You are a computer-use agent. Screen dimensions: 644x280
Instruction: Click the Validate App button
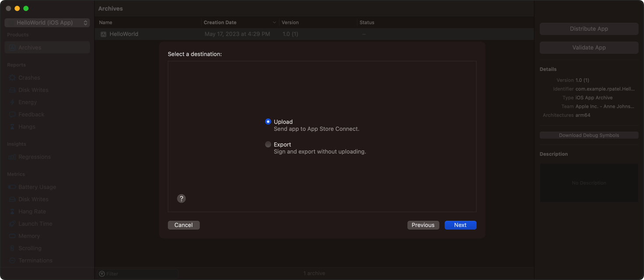click(589, 48)
